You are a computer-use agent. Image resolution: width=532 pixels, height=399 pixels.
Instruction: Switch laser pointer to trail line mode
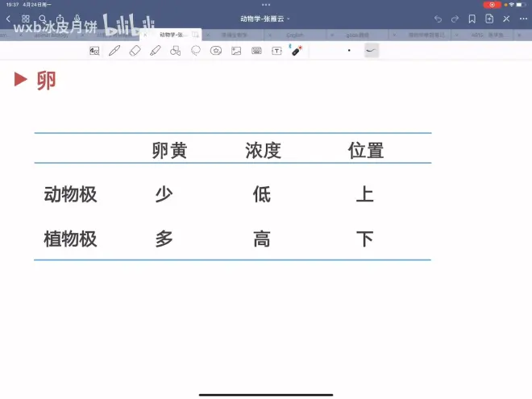click(x=371, y=51)
